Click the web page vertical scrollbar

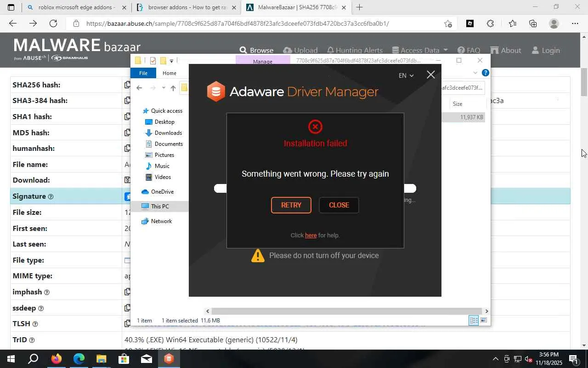[584, 82]
